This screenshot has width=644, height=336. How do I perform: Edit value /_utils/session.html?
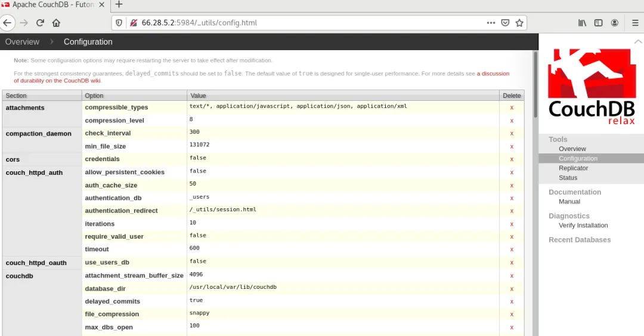pyautogui.click(x=222, y=209)
